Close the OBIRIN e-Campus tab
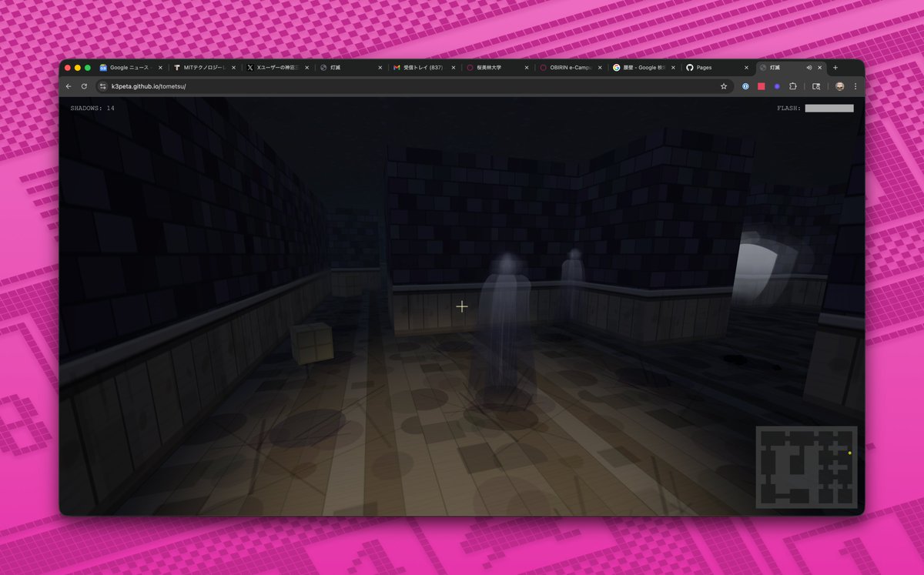This screenshot has width=924, height=575. (x=600, y=68)
